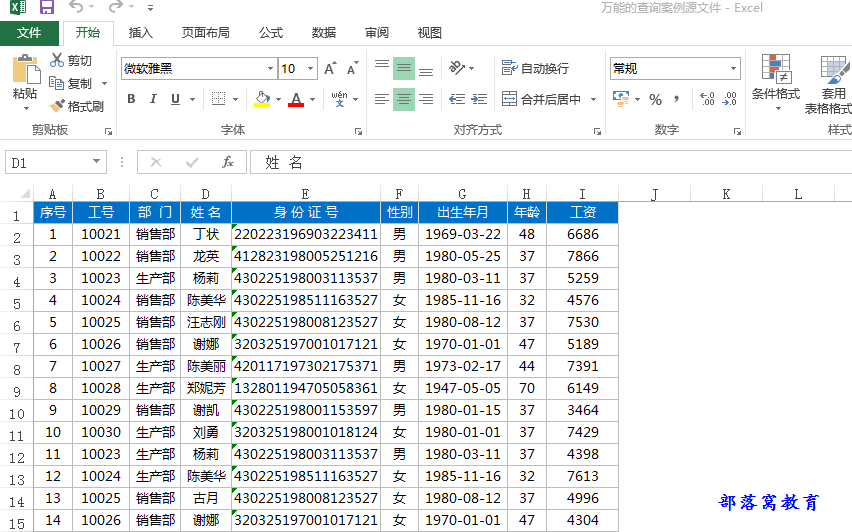
Task: Toggle Bold formatting
Action: pyautogui.click(x=131, y=99)
